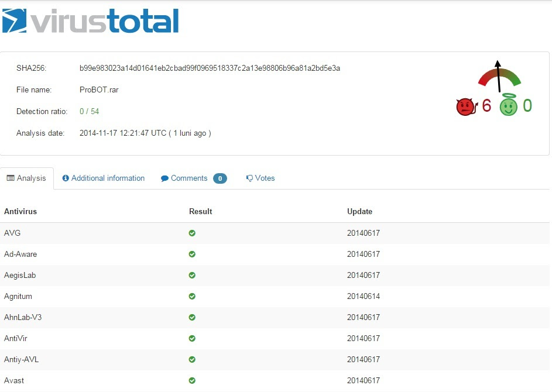The width and height of the screenshot is (552, 392).
Task: Click the green check icon for Ad-Aware
Action: [x=192, y=254]
